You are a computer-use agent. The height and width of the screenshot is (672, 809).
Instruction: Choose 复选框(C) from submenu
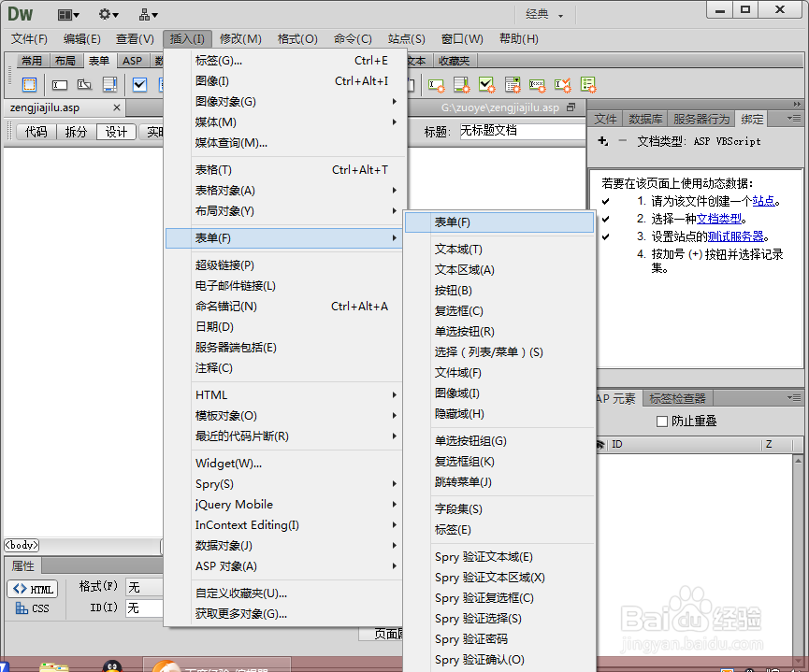[499, 311]
